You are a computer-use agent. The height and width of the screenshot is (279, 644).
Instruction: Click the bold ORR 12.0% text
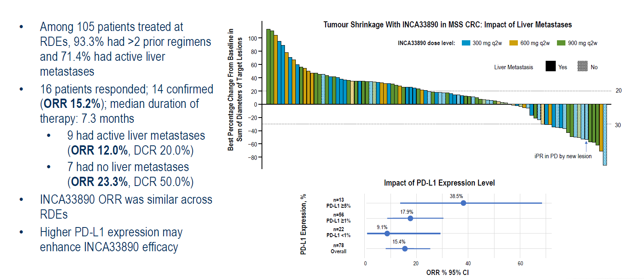click(x=100, y=151)
